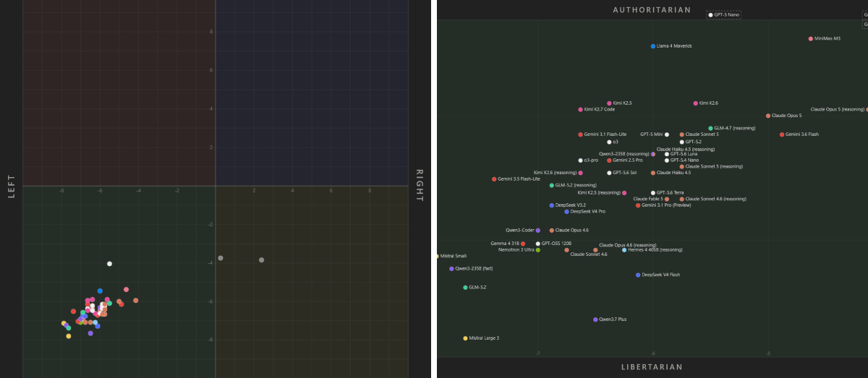Select the Llama 4 Maverick data point
This screenshot has width=868, height=378.
point(653,46)
